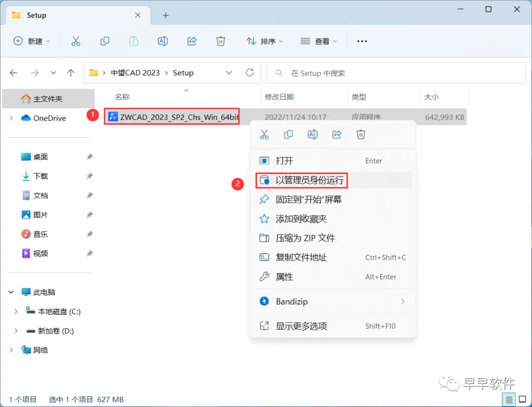Click Rename icon in the context menu
The width and height of the screenshot is (532, 407).
pyautogui.click(x=312, y=135)
